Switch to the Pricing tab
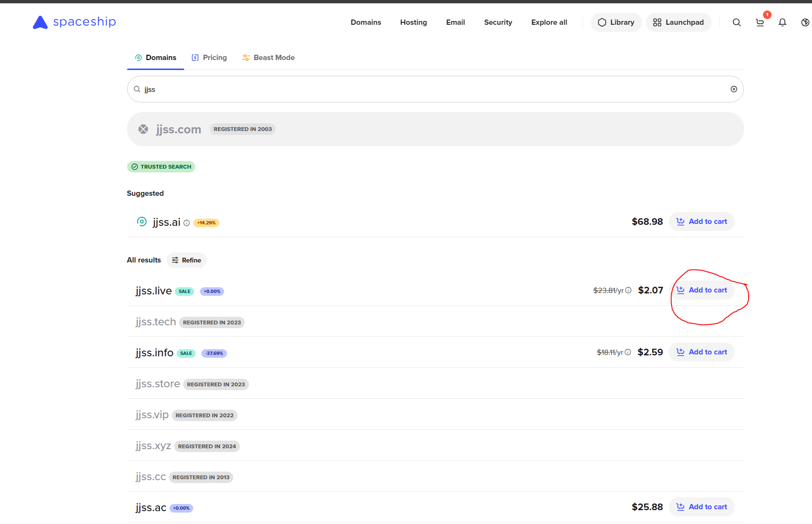This screenshot has height=524, width=812. (209, 58)
